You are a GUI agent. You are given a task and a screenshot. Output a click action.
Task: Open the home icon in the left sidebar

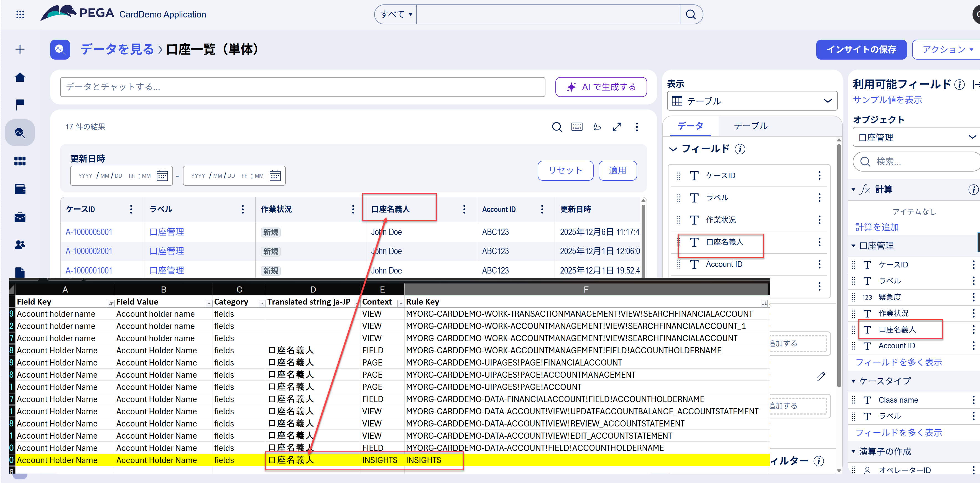click(20, 77)
